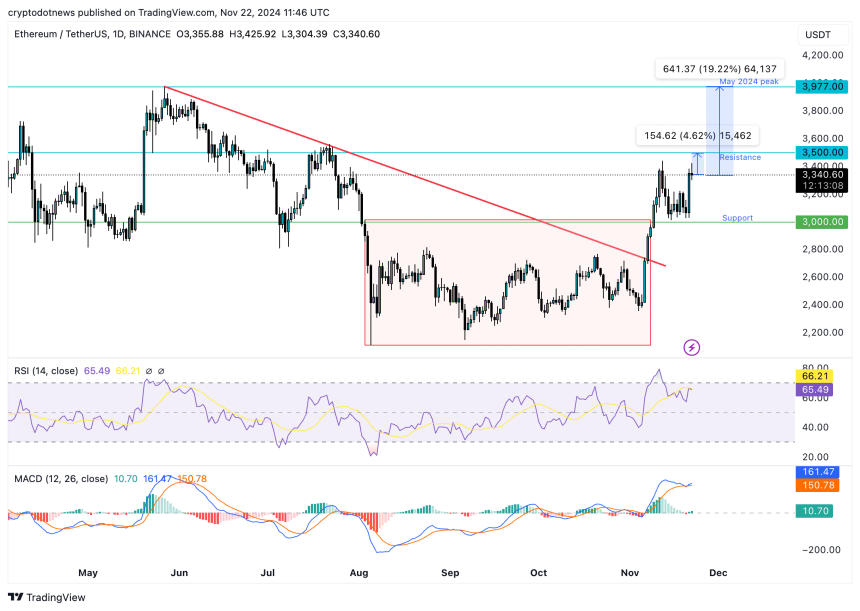Viewport: 860px width, 611px height.
Task: Select the 641.37 (19.22%) measurement label
Action: click(719, 69)
